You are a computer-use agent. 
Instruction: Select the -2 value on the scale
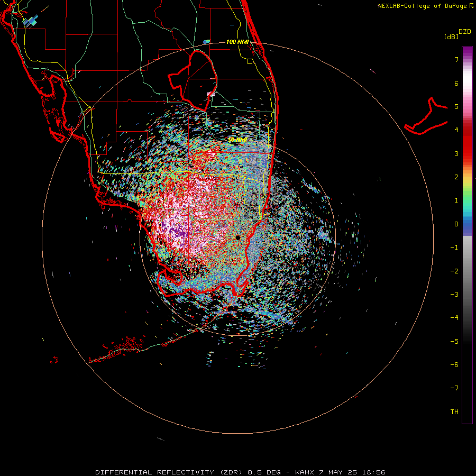pyautogui.click(x=454, y=271)
